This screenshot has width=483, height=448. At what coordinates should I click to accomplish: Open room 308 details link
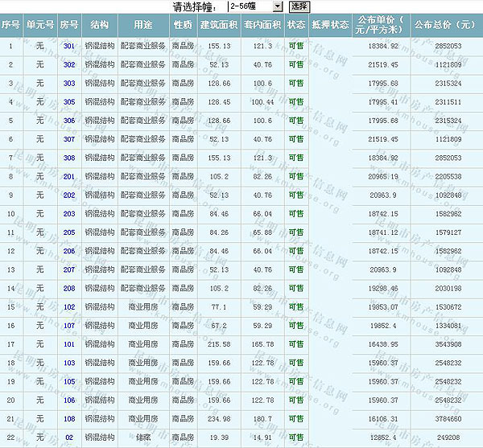pyautogui.click(x=69, y=158)
